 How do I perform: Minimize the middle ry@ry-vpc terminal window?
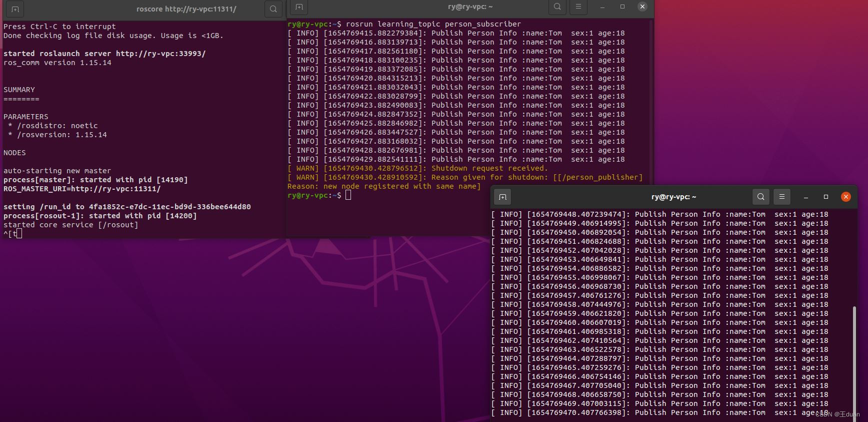click(602, 7)
